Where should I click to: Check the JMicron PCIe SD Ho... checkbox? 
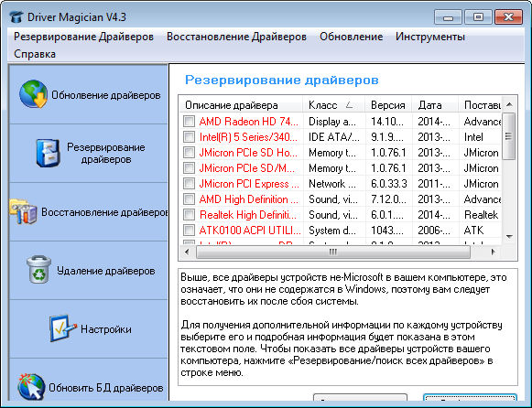pyautogui.click(x=189, y=152)
